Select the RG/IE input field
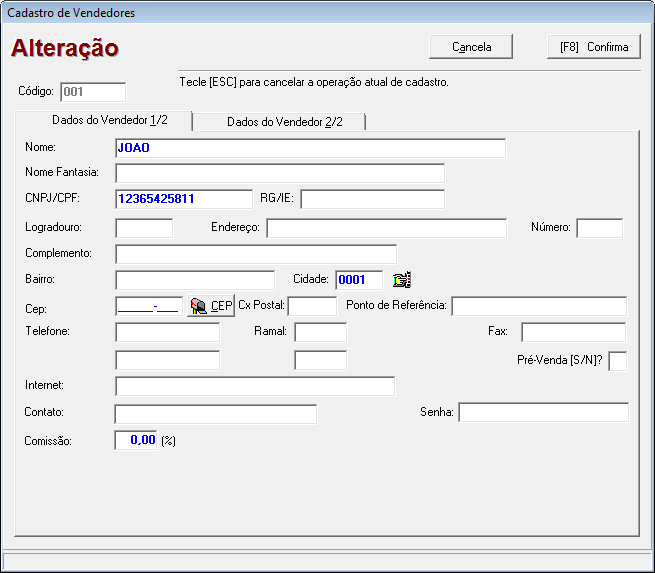This screenshot has height=573, width=655. (371, 199)
